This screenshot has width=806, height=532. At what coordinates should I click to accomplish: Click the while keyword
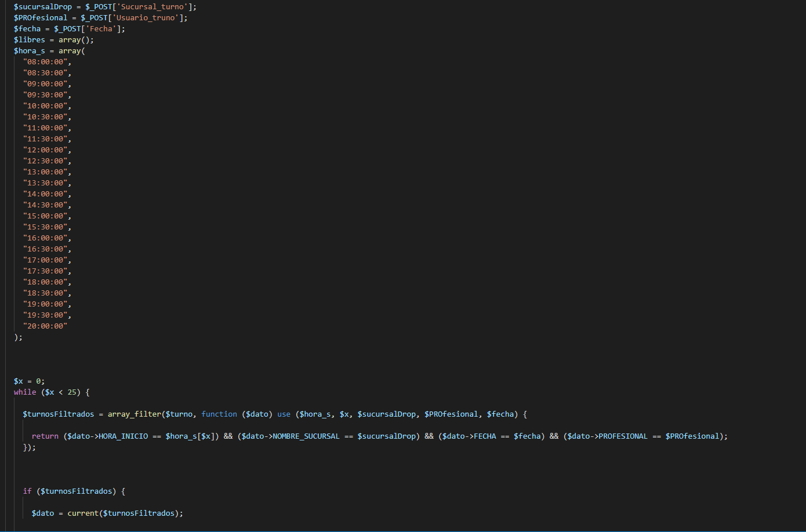[25, 392]
